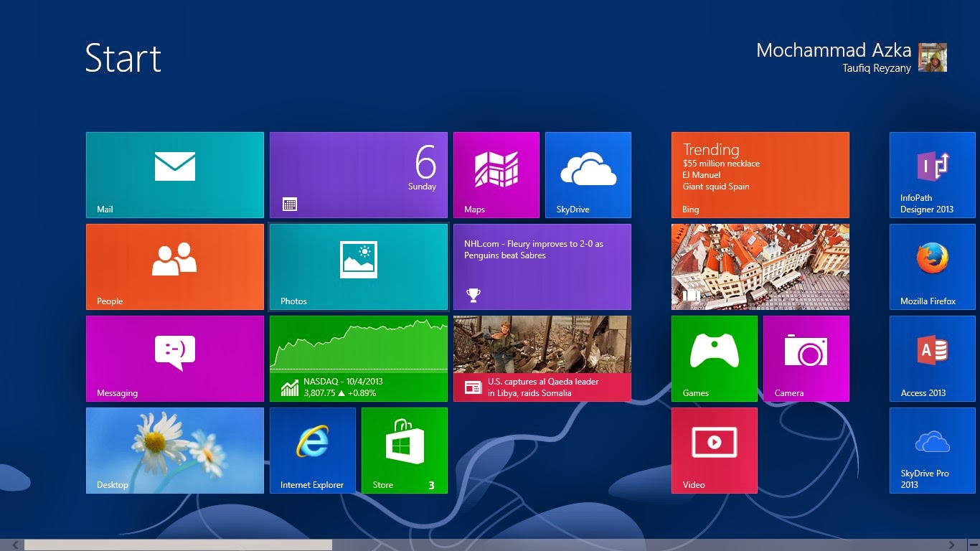Open the SkyDrive cloud tile
Viewport: 980px width, 551px height.
click(588, 175)
